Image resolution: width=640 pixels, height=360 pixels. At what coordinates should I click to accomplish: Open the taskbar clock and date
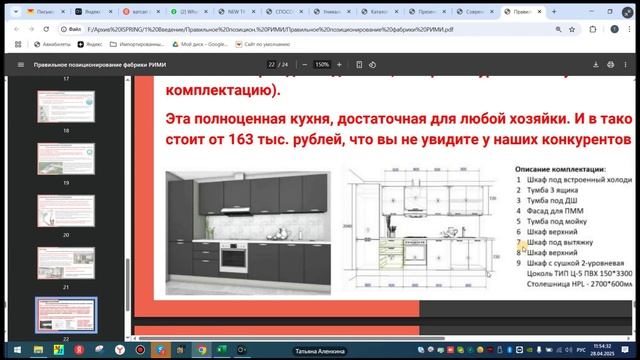[602, 350]
